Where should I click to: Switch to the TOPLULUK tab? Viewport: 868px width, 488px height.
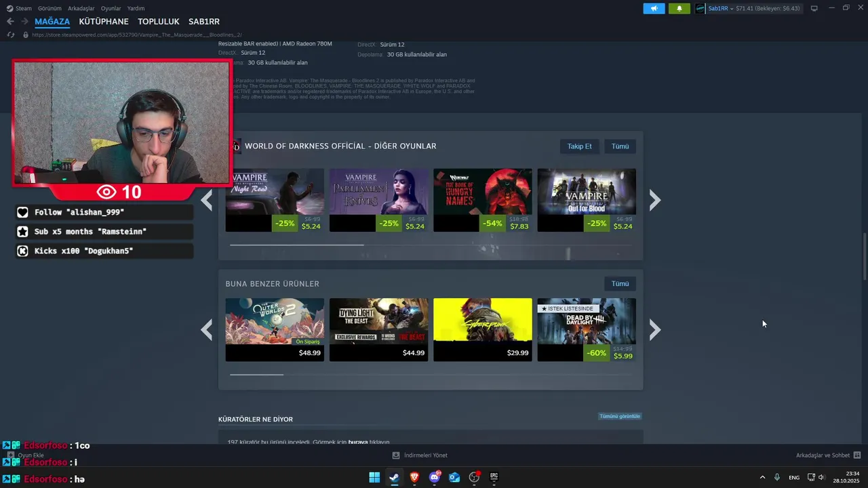[159, 22]
